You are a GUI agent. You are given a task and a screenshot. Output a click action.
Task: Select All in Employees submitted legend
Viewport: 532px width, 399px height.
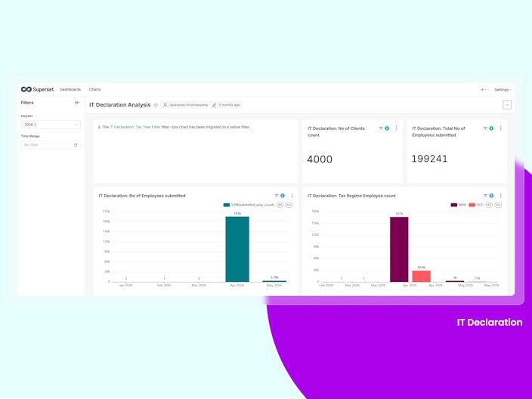click(280, 205)
